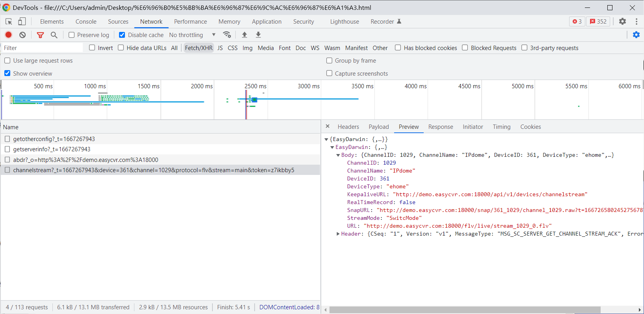Image resolution: width=644 pixels, height=314 pixels.
Task: Toggle the filter funnel icon
Action: tap(40, 35)
